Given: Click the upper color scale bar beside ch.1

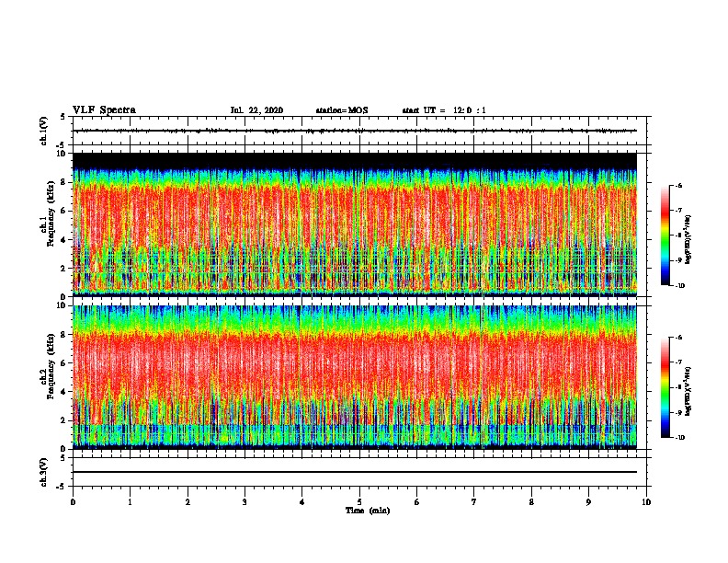Looking at the screenshot, I should coord(665,236).
